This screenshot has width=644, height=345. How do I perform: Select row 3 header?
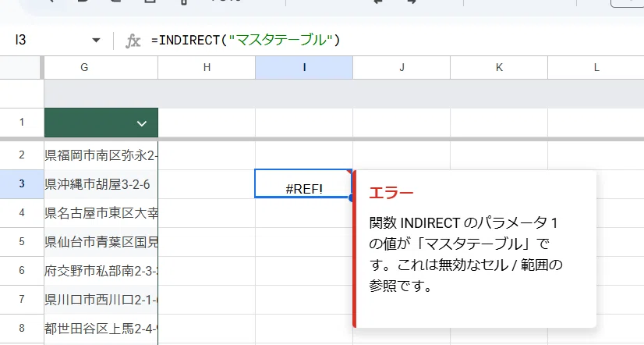pyautogui.click(x=22, y=183)
